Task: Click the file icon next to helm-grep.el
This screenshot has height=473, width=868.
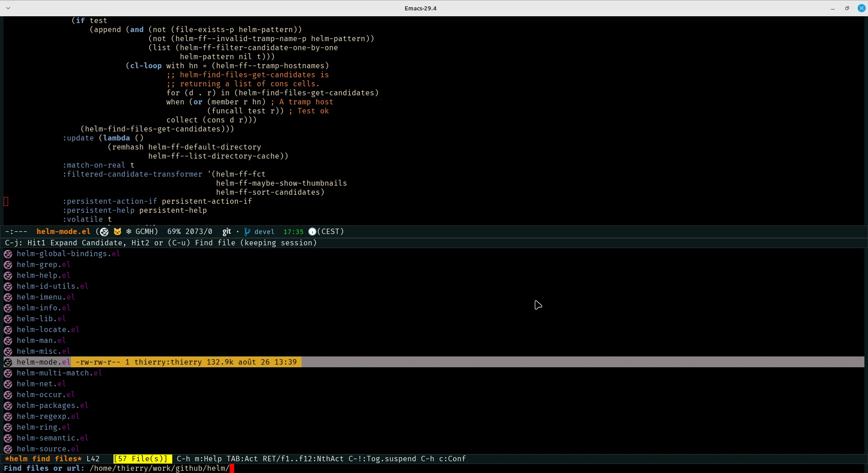Action: click(8, 265)
